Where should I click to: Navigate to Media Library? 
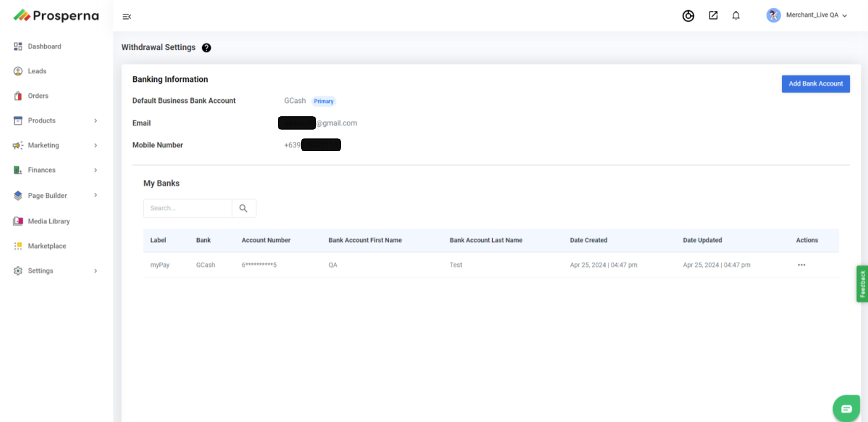[49, 221]
